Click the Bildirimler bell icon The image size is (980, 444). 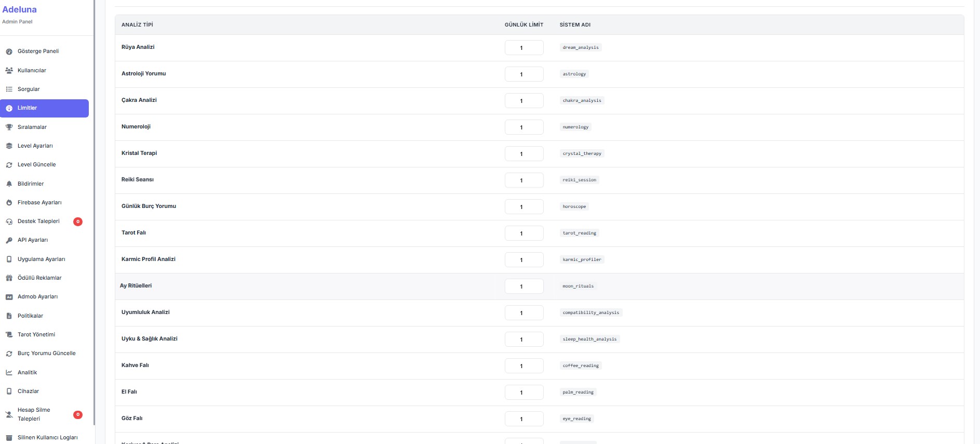coord(9,184)
